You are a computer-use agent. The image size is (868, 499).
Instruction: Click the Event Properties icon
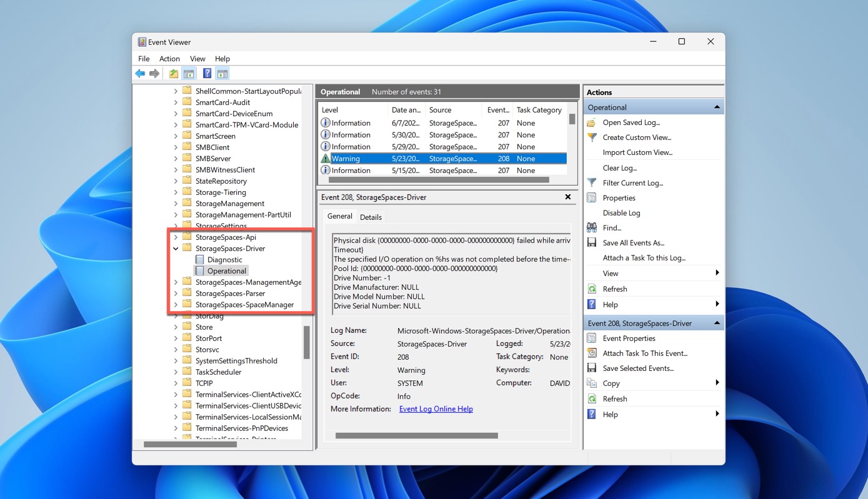point(592,338)
